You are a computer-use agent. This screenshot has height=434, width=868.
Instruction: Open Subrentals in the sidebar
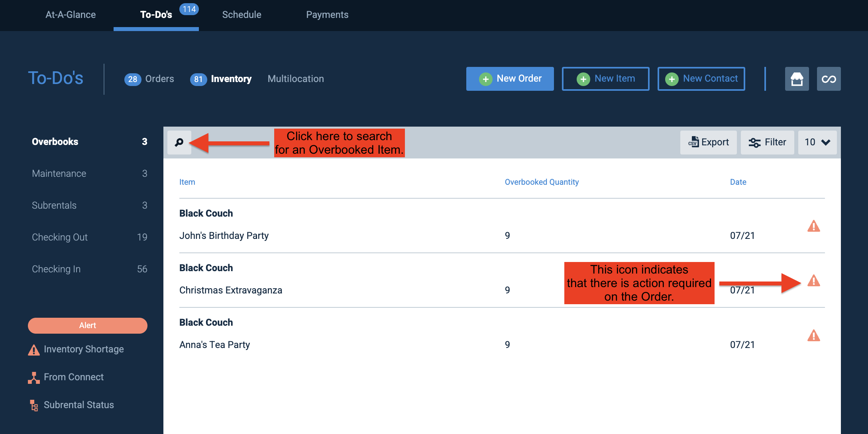click(x=90, y=205)
